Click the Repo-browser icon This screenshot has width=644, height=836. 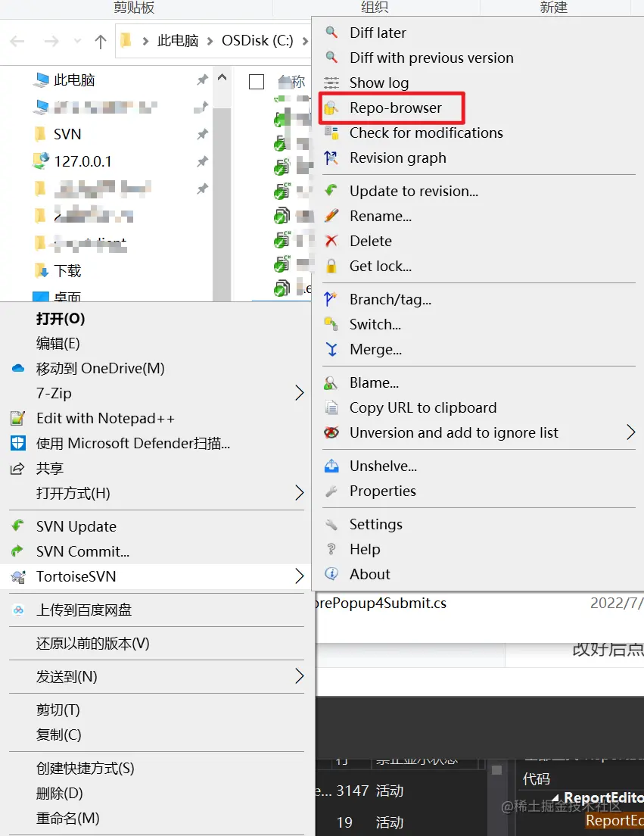(x=331, y=108)
